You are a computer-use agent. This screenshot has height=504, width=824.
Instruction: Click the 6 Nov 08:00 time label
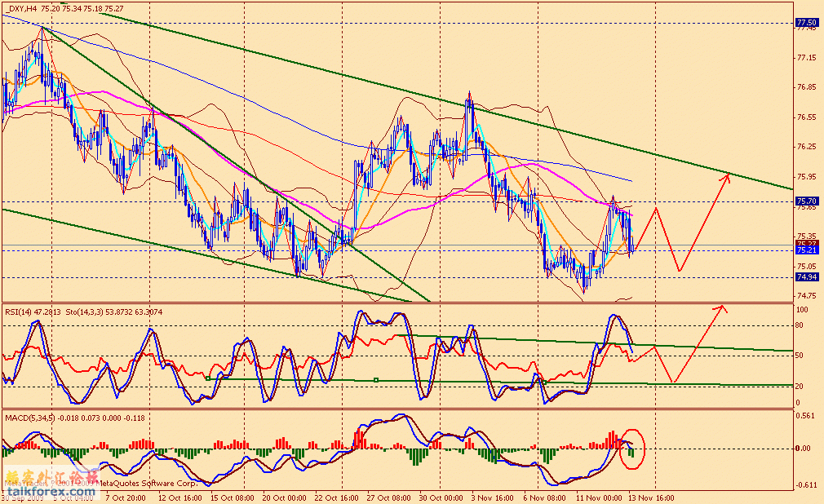pos(544,497)
